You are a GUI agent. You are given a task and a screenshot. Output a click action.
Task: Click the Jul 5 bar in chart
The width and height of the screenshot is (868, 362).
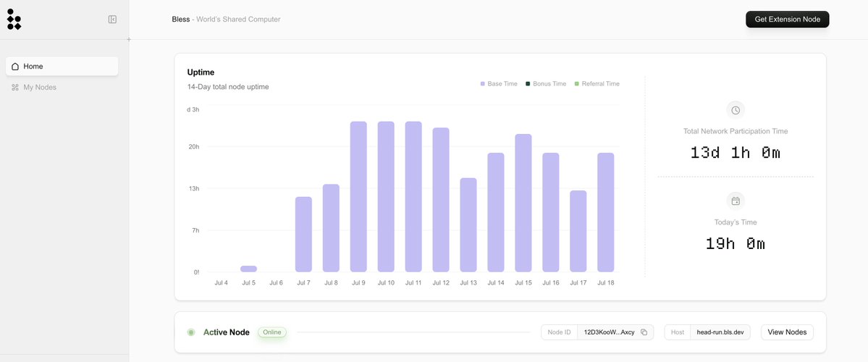pos(248,269)
